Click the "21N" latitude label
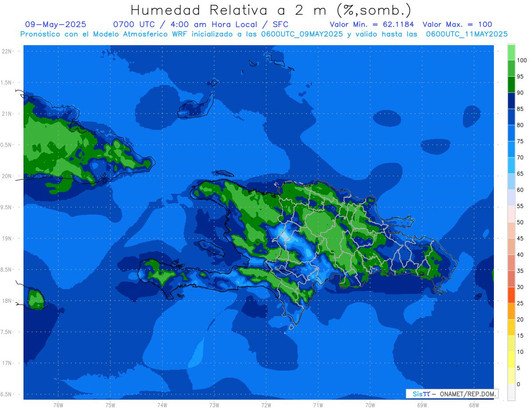This screenshot has height=411, width=532. pos(7,114)
